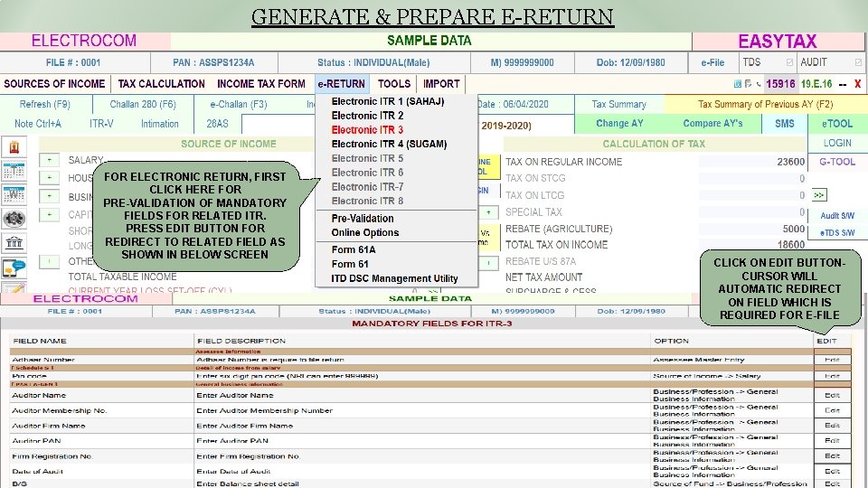Viewport: 868px width, 488px height.
Task: Click the green >> arrow button
Action: 819,195
